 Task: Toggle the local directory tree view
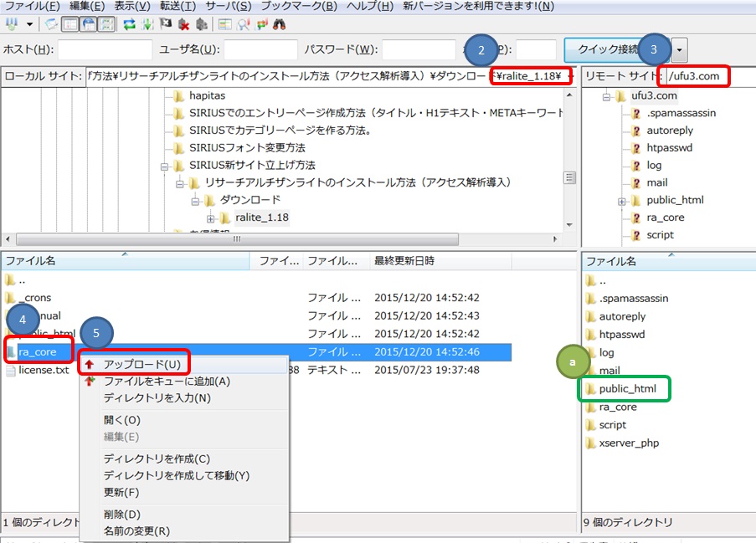click(71, 24)
